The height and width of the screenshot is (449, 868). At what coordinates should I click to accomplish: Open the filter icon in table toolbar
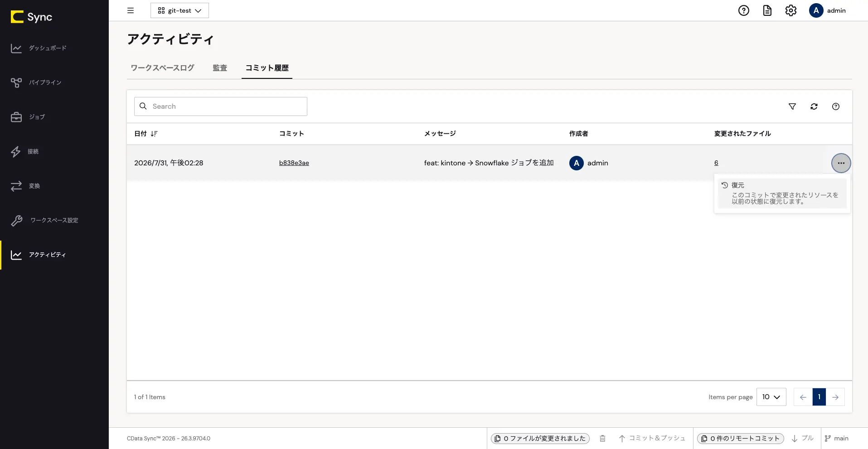pos(792,106)
